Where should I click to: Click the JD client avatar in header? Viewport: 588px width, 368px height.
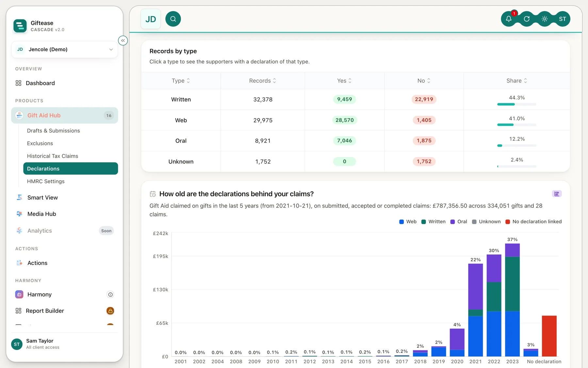(x=151, y=19)
